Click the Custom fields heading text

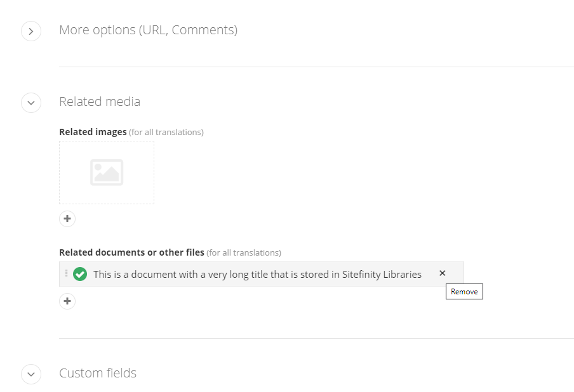(x=98, y=373)
